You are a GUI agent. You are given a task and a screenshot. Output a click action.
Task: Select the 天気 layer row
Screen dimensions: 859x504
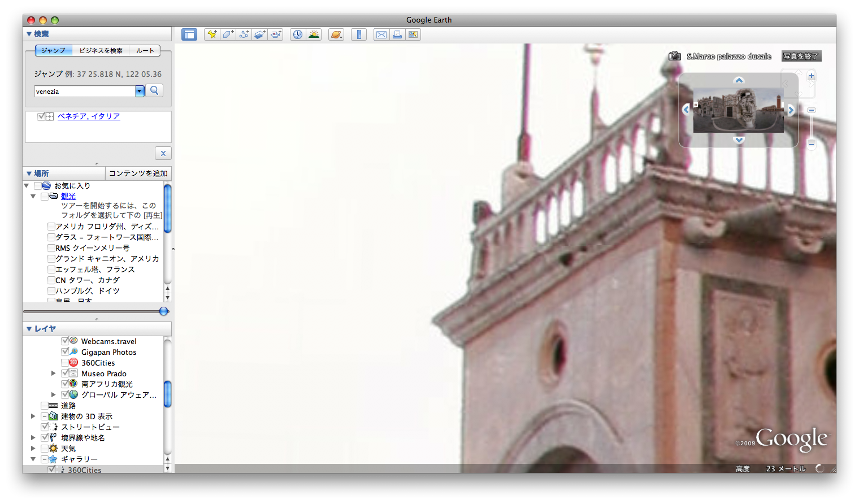click(68, 448)
